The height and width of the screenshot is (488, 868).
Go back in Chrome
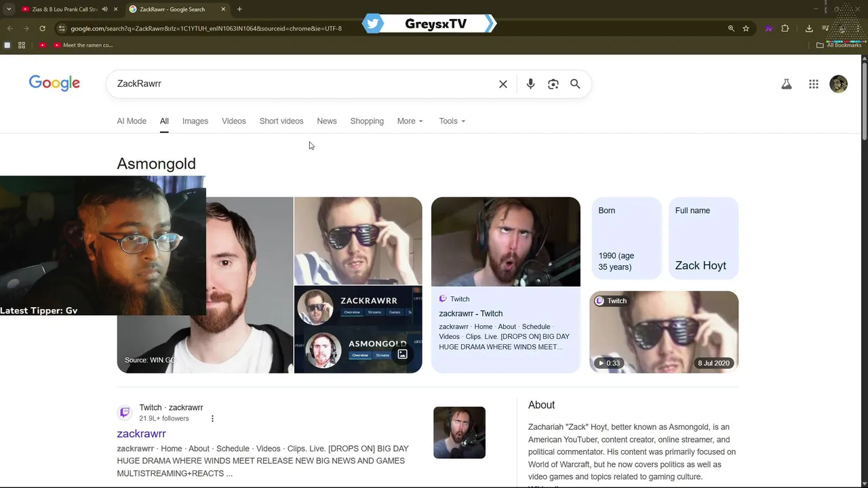[9, 28]
